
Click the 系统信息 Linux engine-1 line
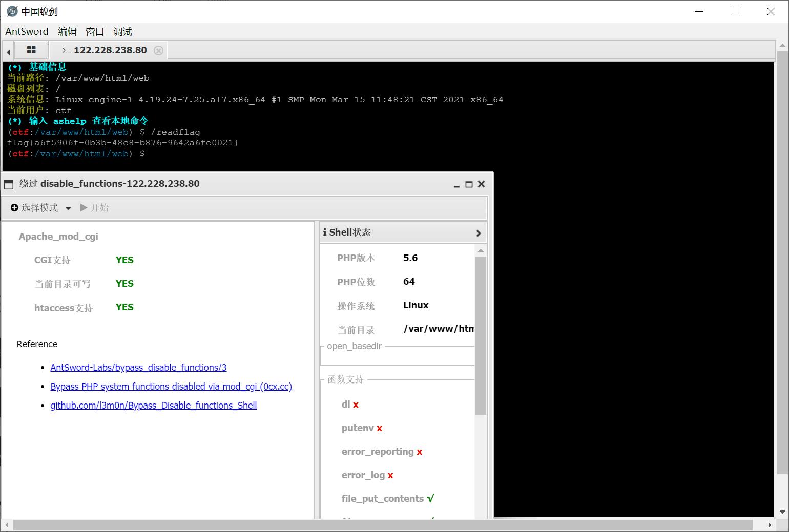point(255,100)
